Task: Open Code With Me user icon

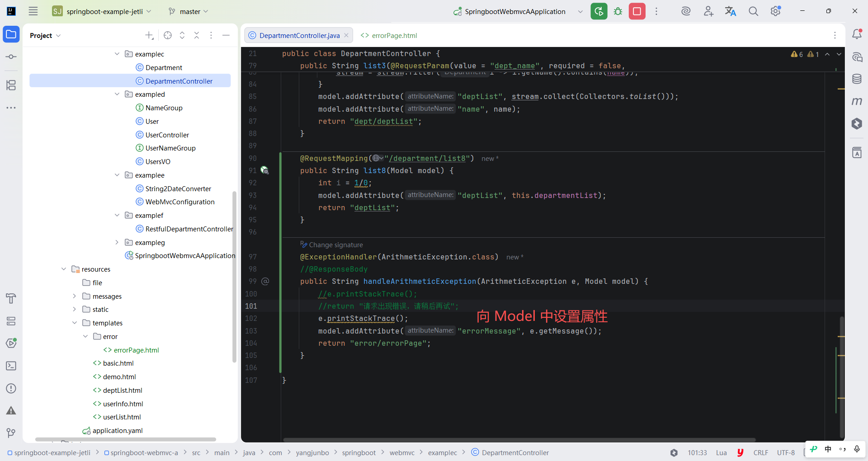Action: tap(708, 11)
